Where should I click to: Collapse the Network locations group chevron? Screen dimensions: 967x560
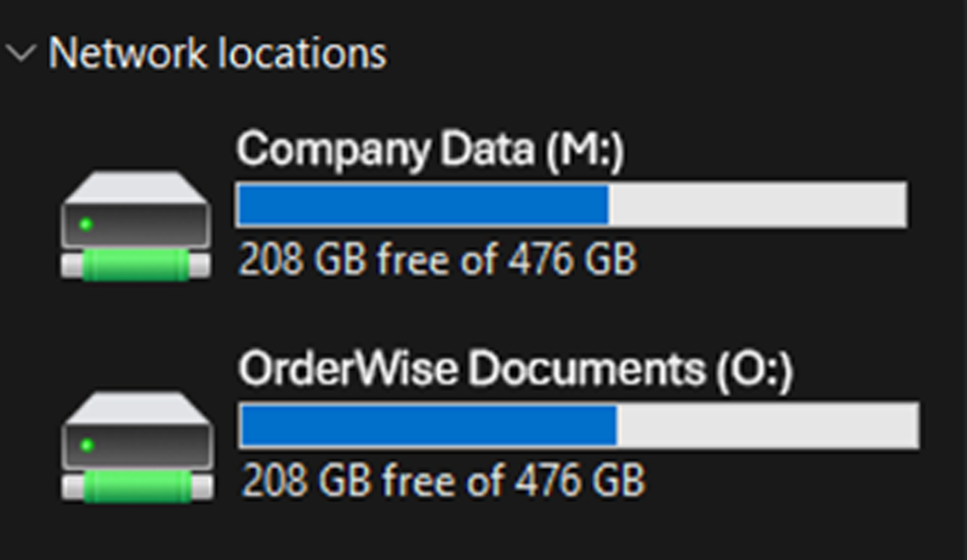coord(20,54)
